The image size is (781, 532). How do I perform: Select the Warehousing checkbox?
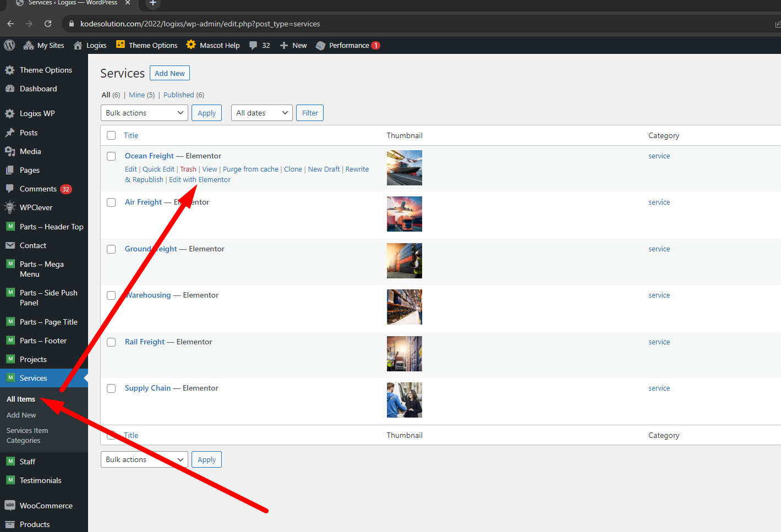coord(111,295)
